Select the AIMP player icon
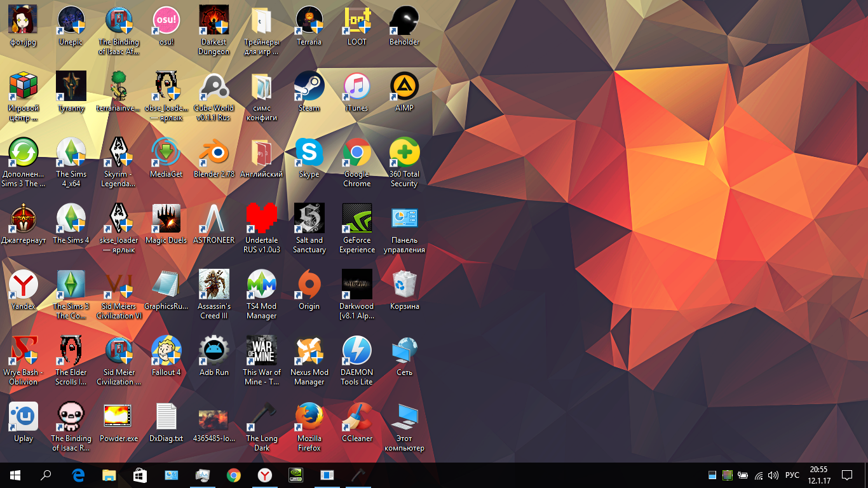Viewport: 868px width, 488px height. tap(405, 86)
